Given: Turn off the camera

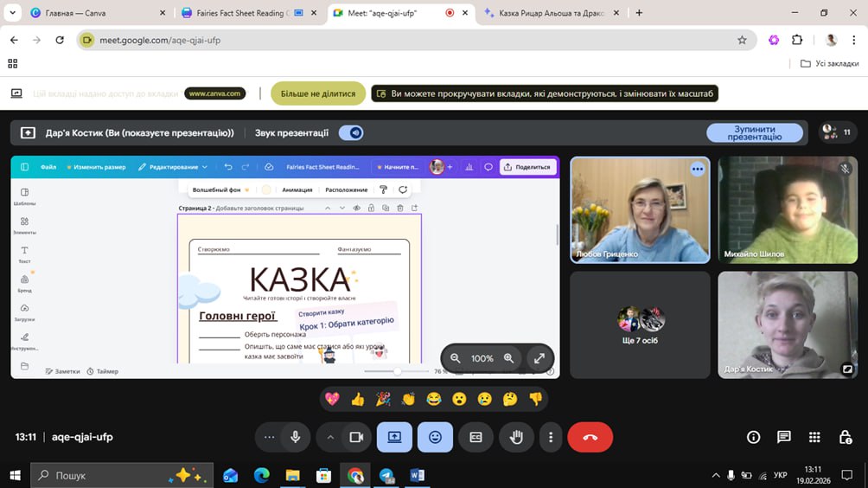Looking at the screenshot, I should [355, 438].
